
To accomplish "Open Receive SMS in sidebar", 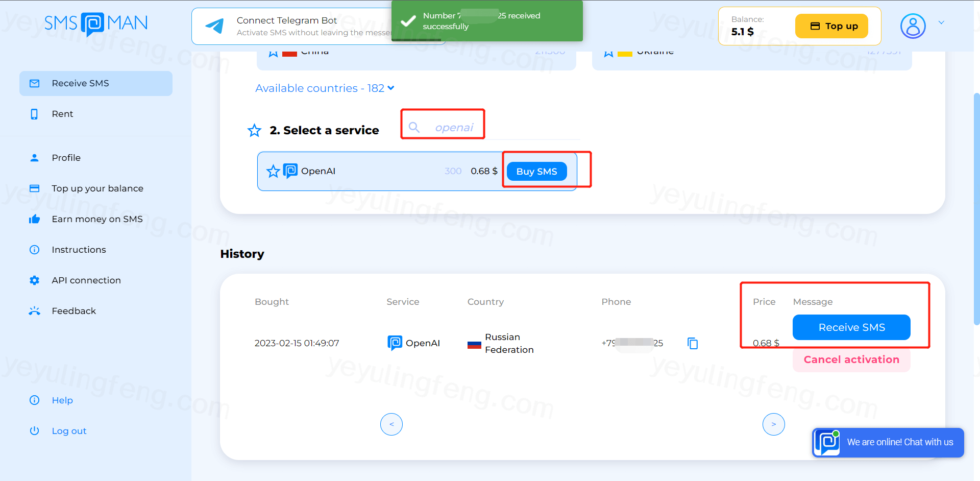I will 96,83.
